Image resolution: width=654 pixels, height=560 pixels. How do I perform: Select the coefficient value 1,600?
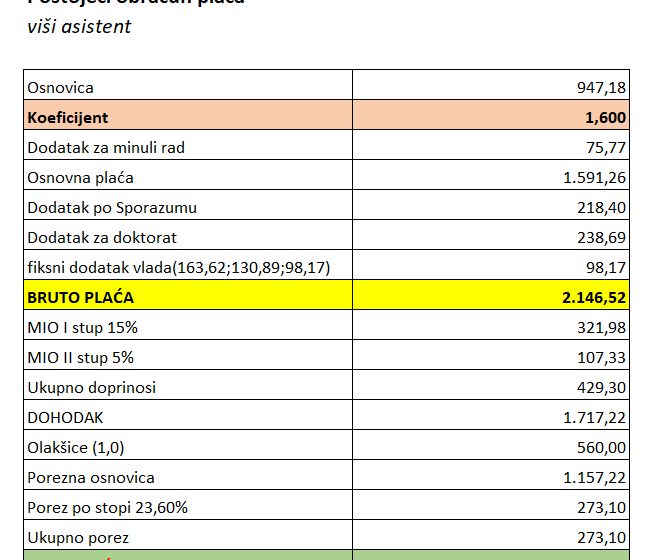(x=606, y=118)
